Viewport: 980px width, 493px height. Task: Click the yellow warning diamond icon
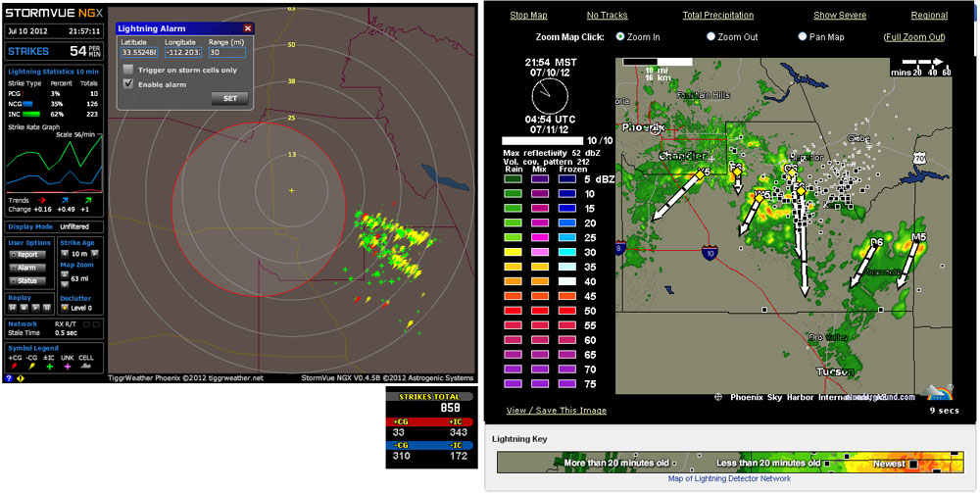click(21, 378)
